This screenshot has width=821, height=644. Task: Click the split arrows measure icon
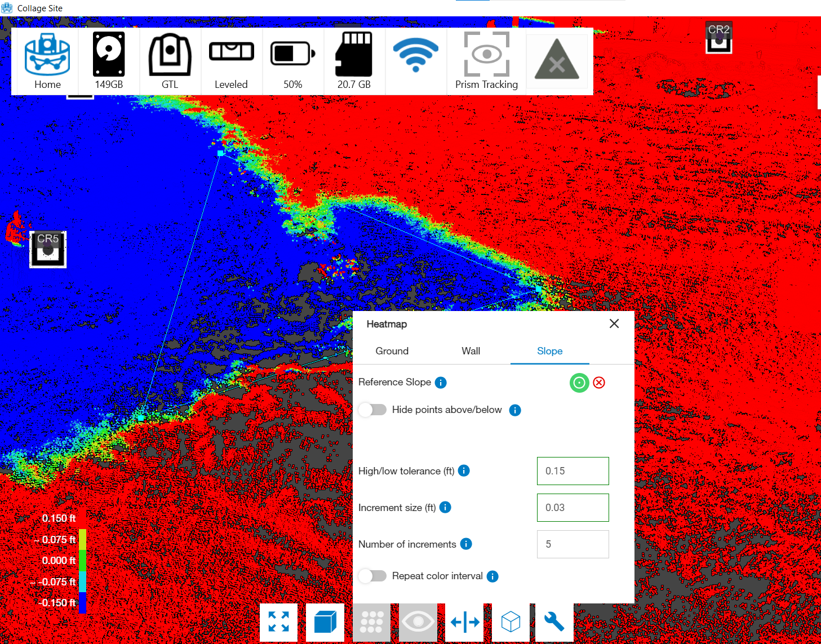[x=465, y=622]
